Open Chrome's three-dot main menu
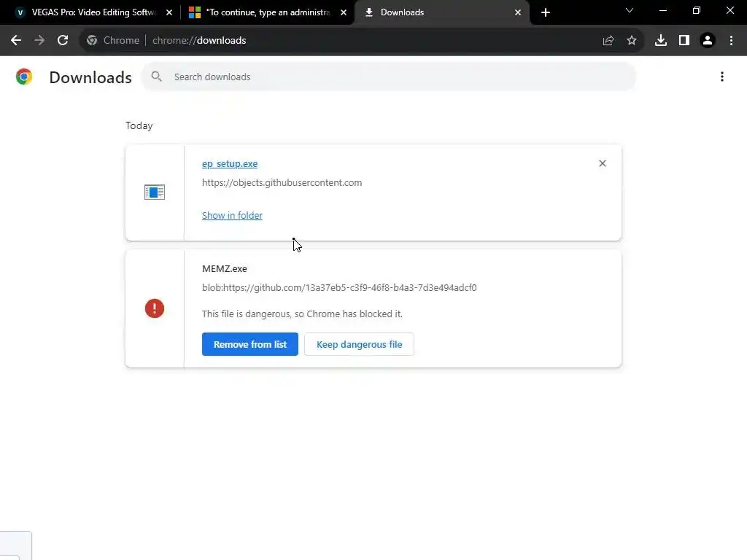Image resolution: width=747 pixels, height=560 pixels. pyautogui.click(x=731, y=41)
